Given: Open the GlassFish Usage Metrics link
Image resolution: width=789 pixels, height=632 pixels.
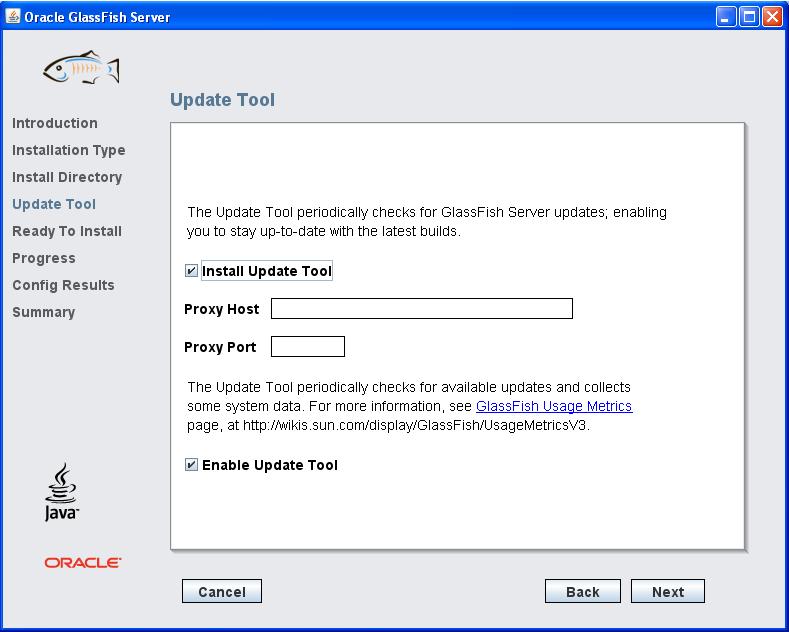Looking at the screenshot, I should [x=554, y=406].
